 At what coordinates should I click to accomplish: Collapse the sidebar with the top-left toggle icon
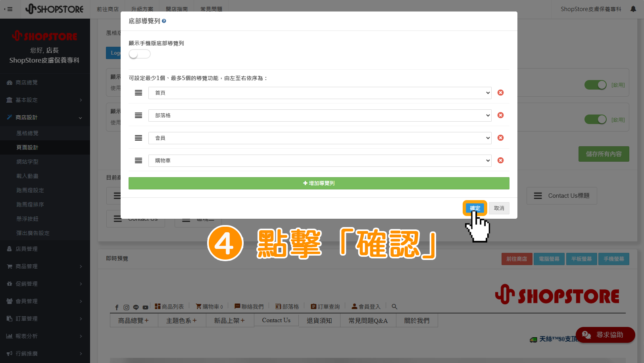point(8,9)
